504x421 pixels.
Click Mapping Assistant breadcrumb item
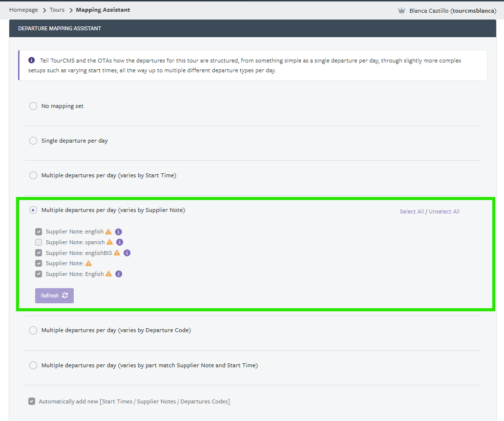point(103,10)
